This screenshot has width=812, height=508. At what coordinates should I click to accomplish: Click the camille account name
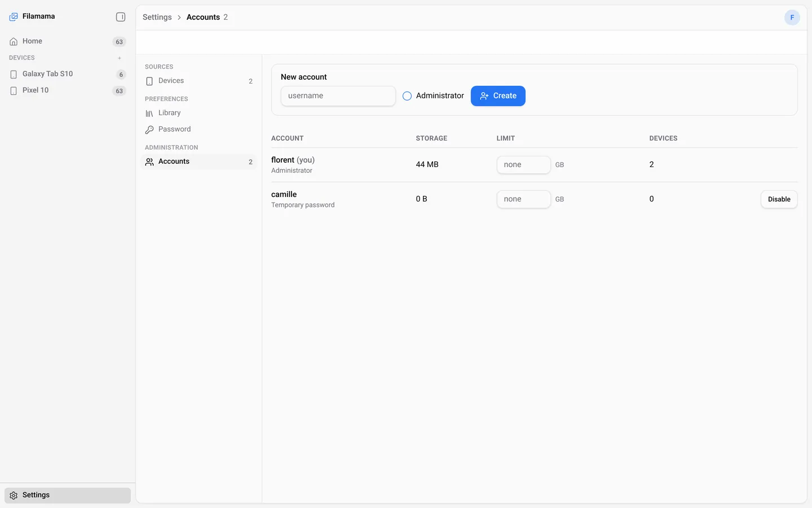coord(284,194)
